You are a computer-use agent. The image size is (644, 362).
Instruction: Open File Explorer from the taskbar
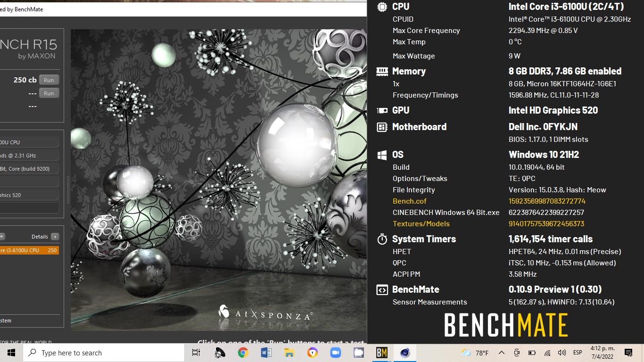point(289,353)
